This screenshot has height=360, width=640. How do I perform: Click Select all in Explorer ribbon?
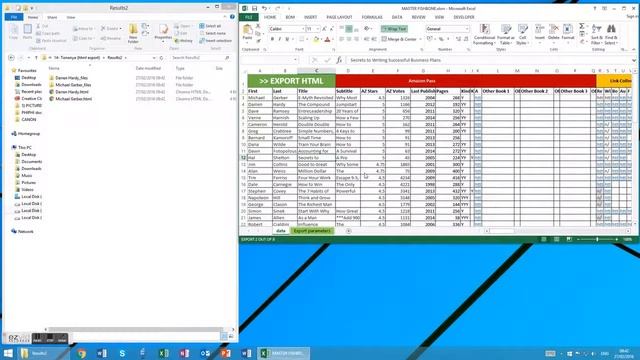[x=210, y=26]
